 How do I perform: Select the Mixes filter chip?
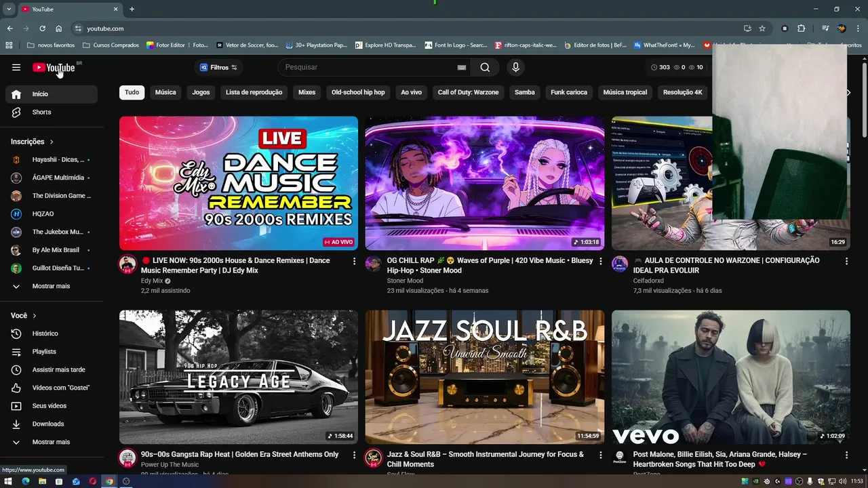[307, 92]
